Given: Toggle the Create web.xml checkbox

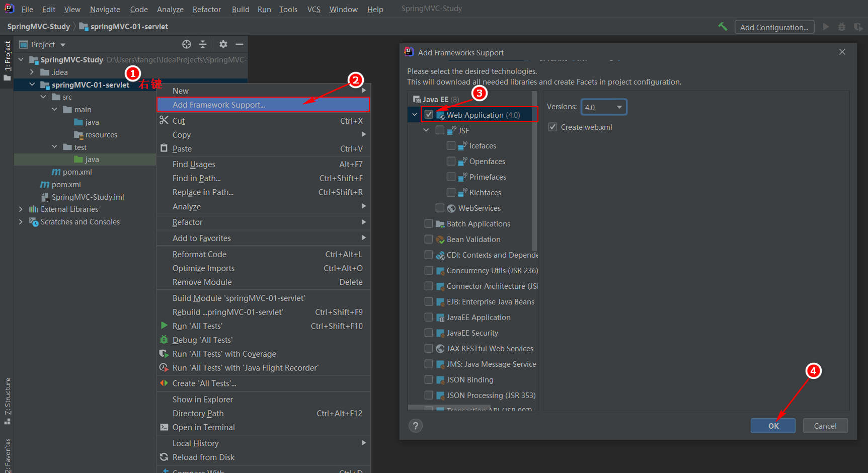Looking at the screenshot, I should point(553,127).
